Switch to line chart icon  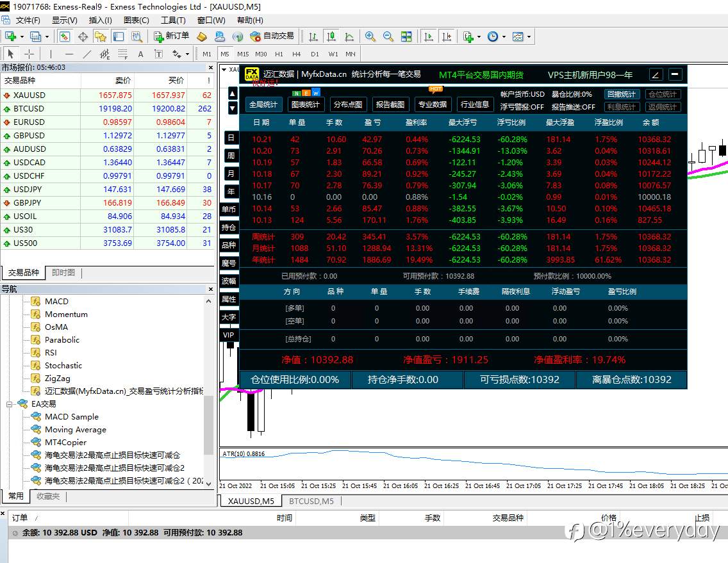[x=349, y=37]
